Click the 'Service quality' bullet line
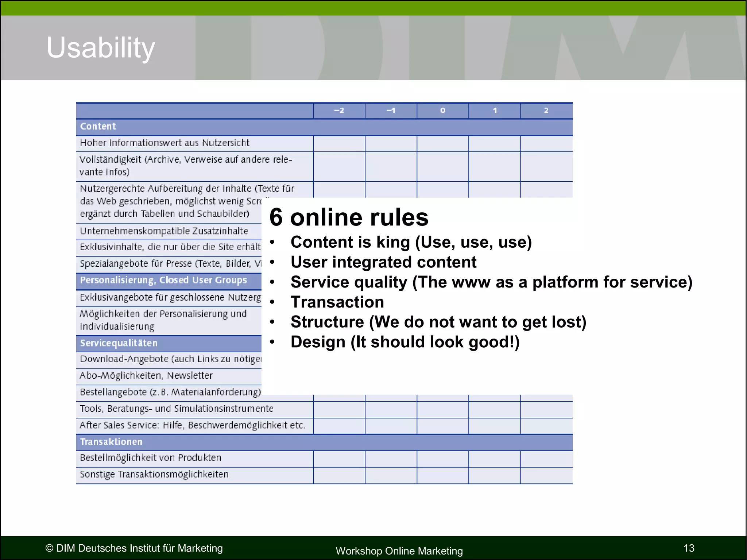 (491, 282)
